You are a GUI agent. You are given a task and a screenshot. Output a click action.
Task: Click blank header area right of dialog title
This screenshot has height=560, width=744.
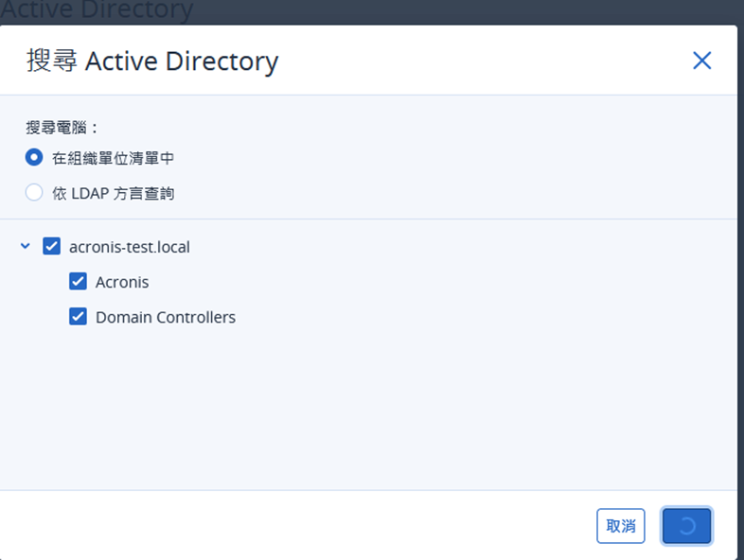(484, 61)
